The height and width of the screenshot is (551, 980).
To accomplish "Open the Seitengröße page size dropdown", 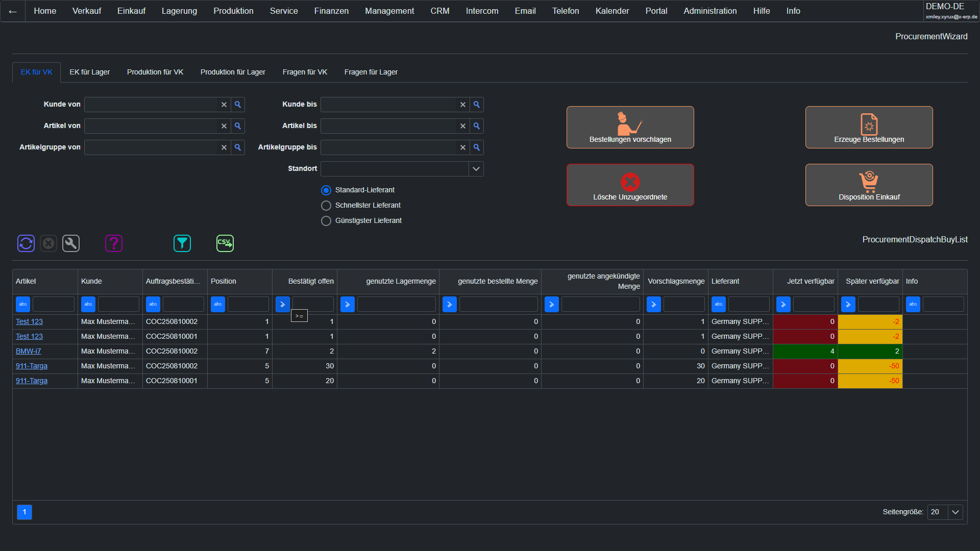I will coord(955,512).
